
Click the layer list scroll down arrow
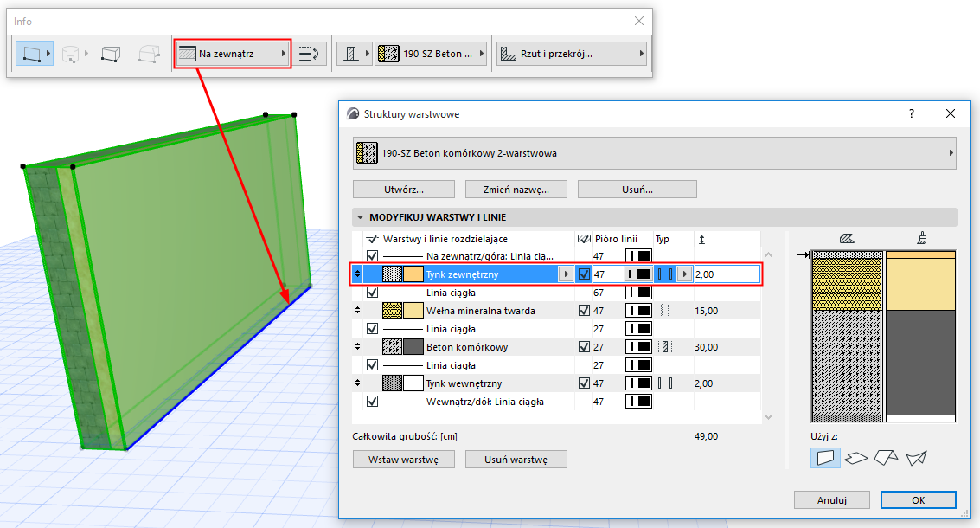769,416
